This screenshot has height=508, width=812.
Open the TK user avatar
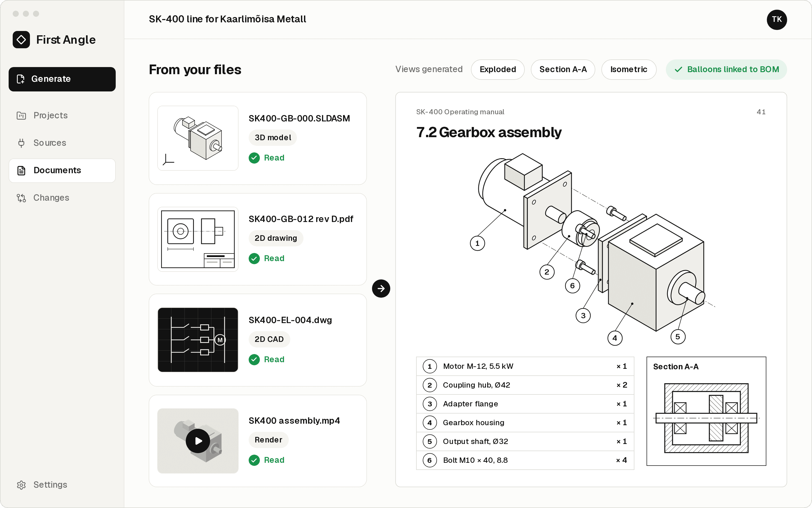click(x=776, y=20)
